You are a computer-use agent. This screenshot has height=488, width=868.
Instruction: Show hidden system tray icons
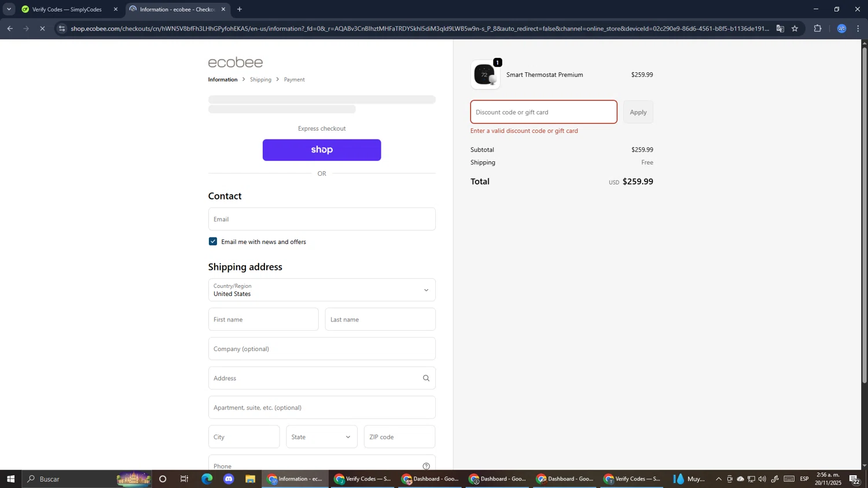(x=719, y=479)
